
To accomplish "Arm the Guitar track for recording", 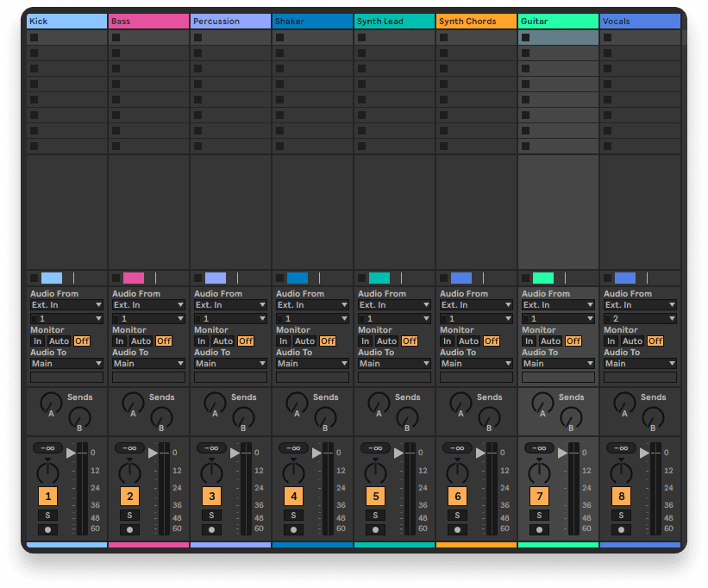I will [x=540, y=529].
